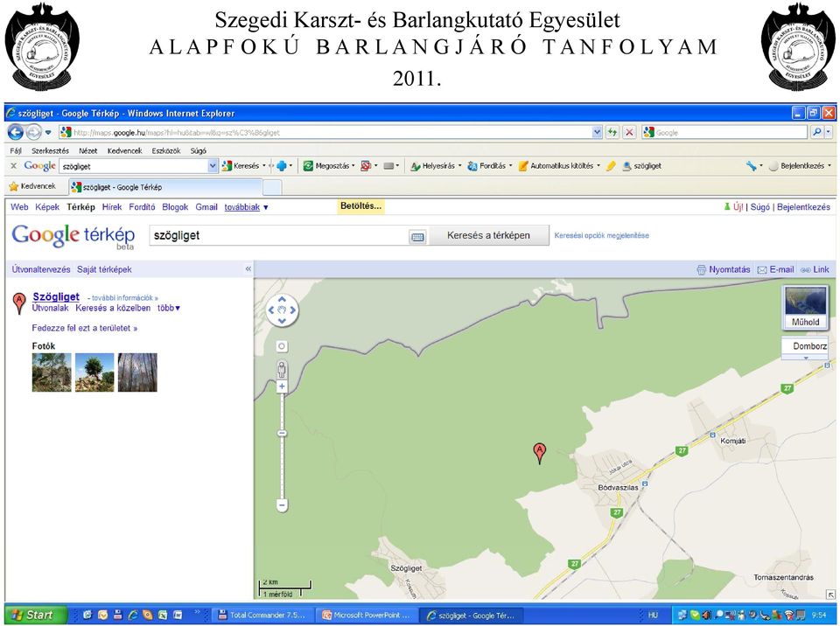840x626 pixels.
Task: Open the Eszközök menu
Action: point(166,151)
